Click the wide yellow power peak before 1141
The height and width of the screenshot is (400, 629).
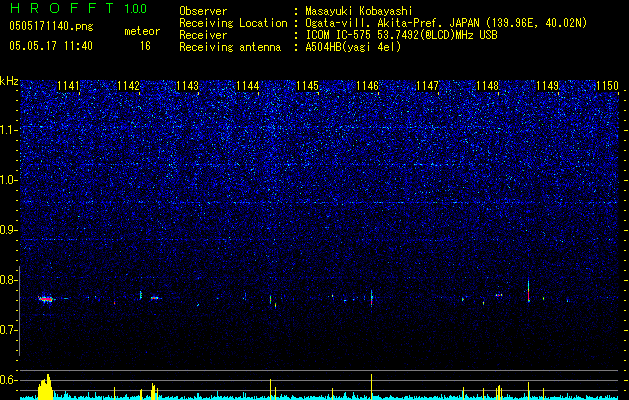(x=45, y=387)
